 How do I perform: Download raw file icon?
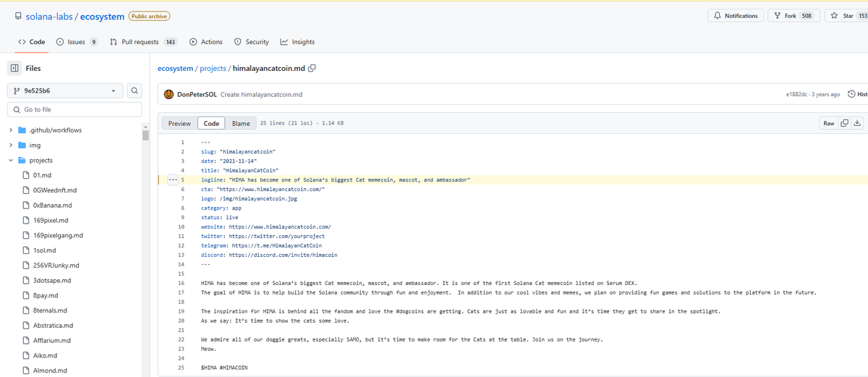[x=857, y=123]
